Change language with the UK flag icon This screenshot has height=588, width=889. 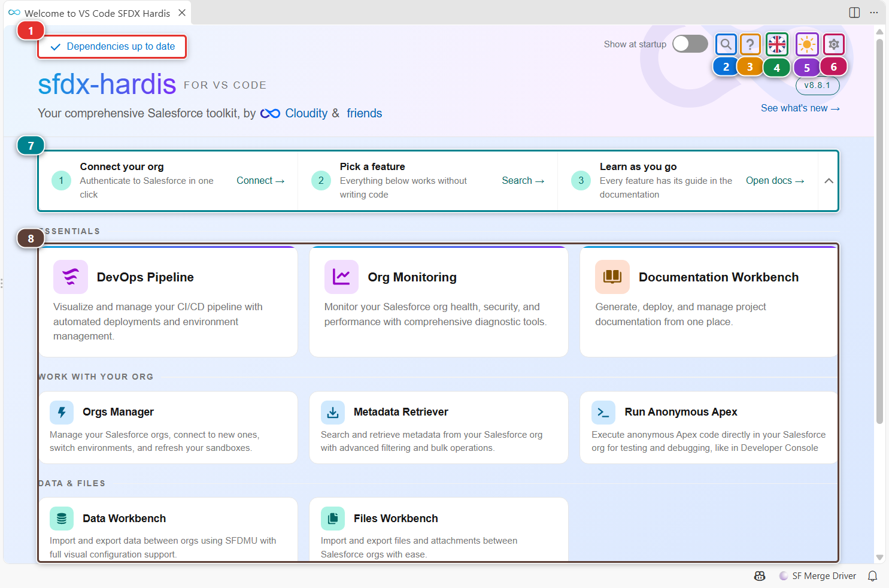coord(777,44)
